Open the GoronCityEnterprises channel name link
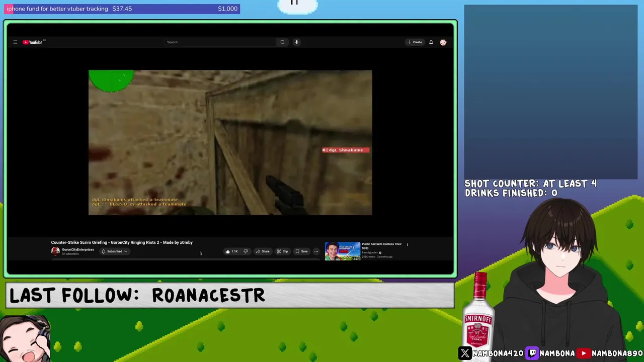Image resolution: width=644 pixels, height=362 pixels. [78, 249]
